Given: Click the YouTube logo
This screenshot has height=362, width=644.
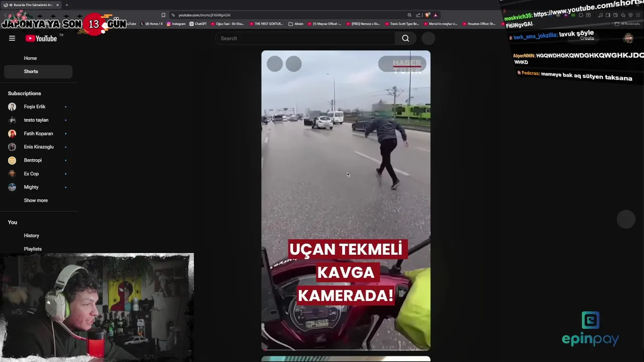Looking at the screenshot, I should [x=41, y=38].
